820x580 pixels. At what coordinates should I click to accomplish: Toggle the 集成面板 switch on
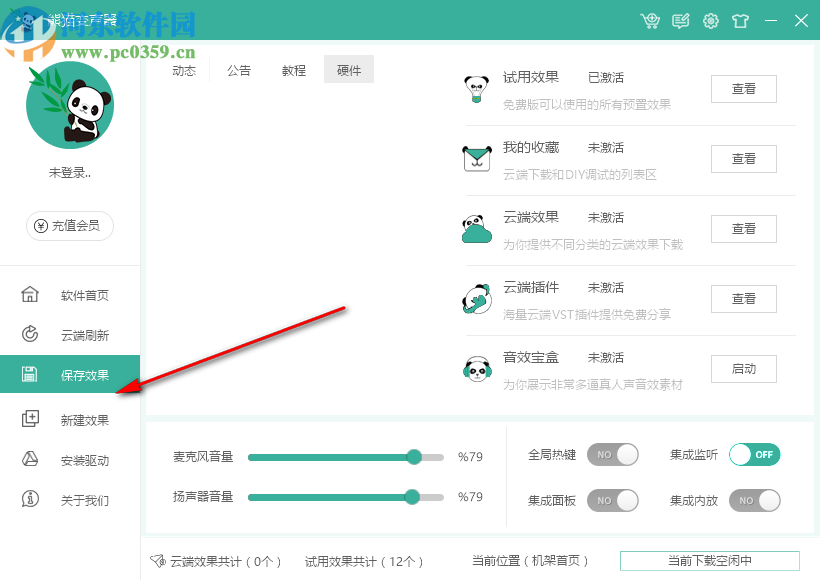coord(613,500)
